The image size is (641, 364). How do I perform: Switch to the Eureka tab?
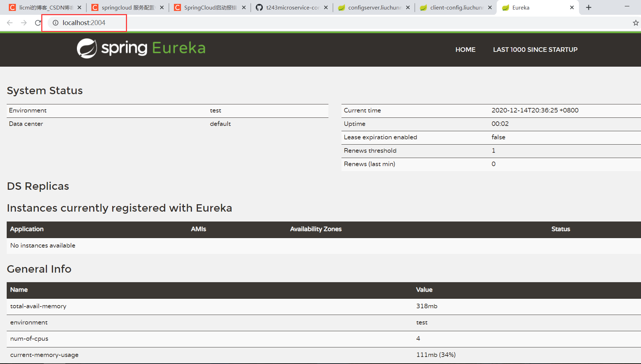(x=526, y=7)
